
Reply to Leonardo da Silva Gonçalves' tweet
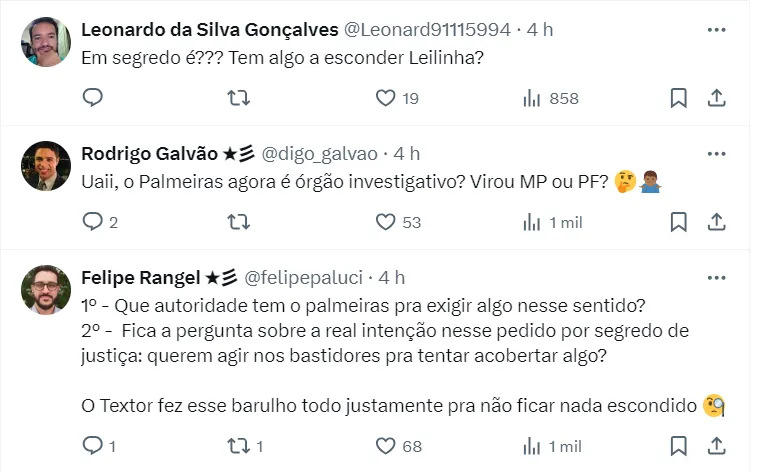[x=93, y=98]
